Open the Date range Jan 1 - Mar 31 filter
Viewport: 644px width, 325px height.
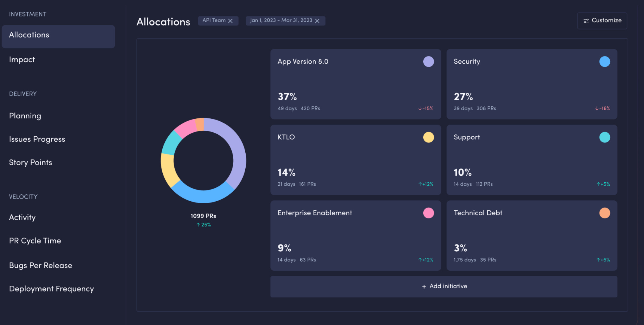(281, 20)
